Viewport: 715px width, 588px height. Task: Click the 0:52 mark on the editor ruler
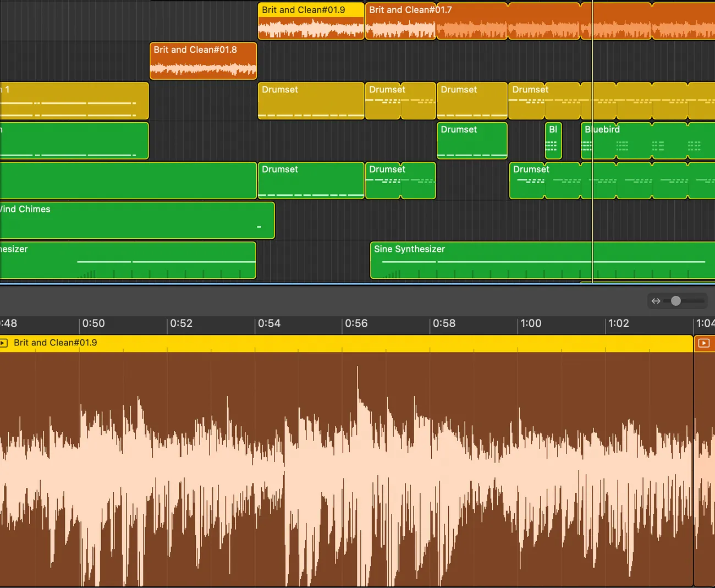tap(181, 323)
